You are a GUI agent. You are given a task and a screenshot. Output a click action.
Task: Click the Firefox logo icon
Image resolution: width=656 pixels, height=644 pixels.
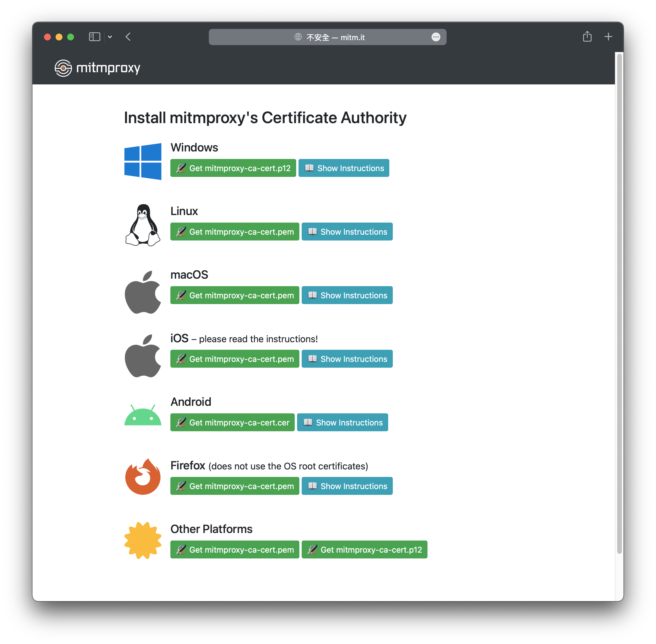143,477
